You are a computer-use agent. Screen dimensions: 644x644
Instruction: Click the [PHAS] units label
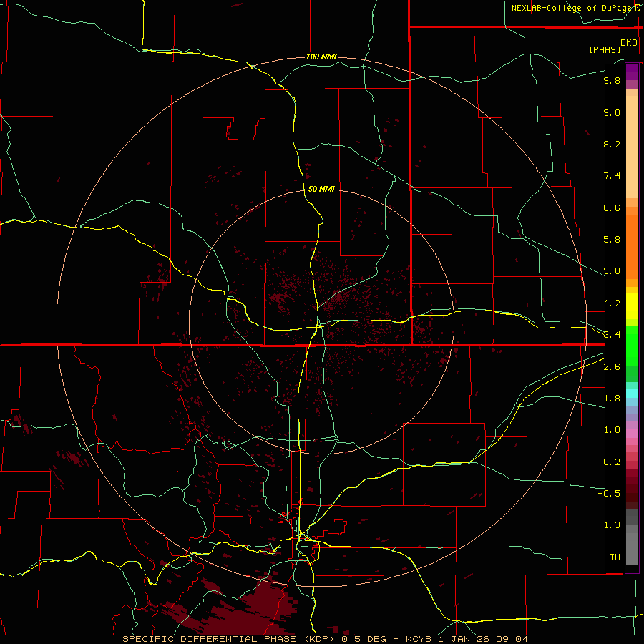pos(605,49)
